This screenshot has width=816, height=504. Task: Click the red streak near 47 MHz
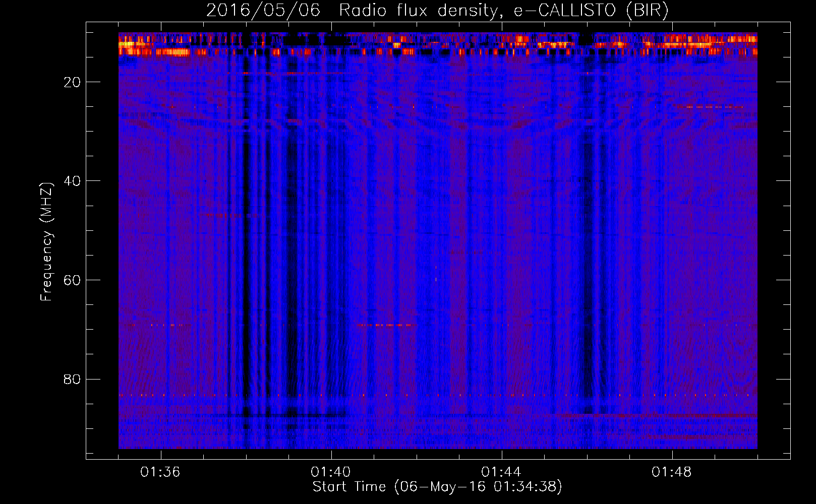[x=231, y=215]
